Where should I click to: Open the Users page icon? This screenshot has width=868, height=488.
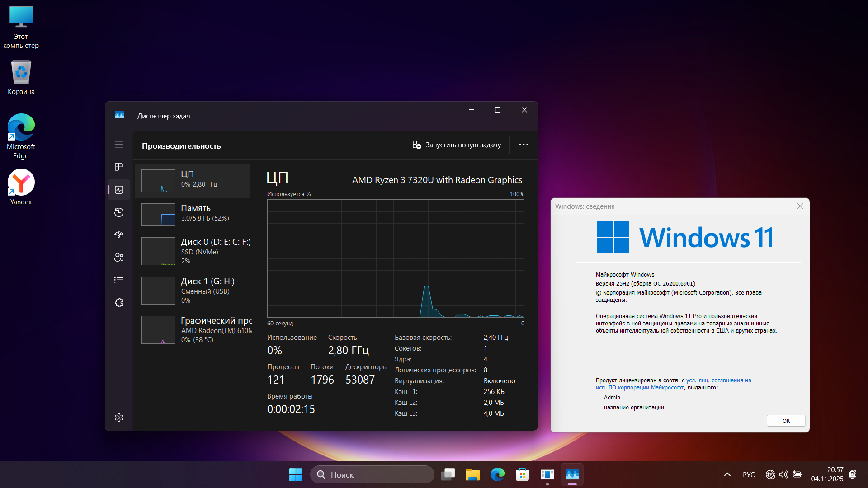point(119,258)
